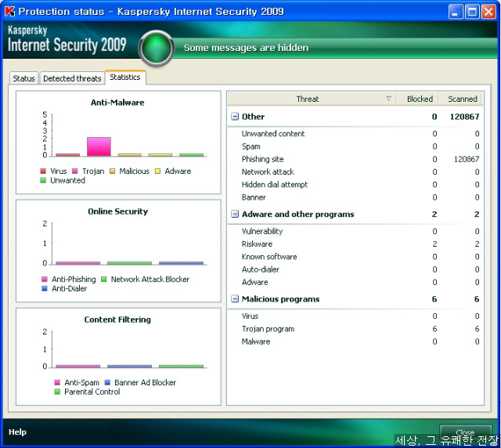
Task: Select the Network attack row
Action: (x=355, y=172)
